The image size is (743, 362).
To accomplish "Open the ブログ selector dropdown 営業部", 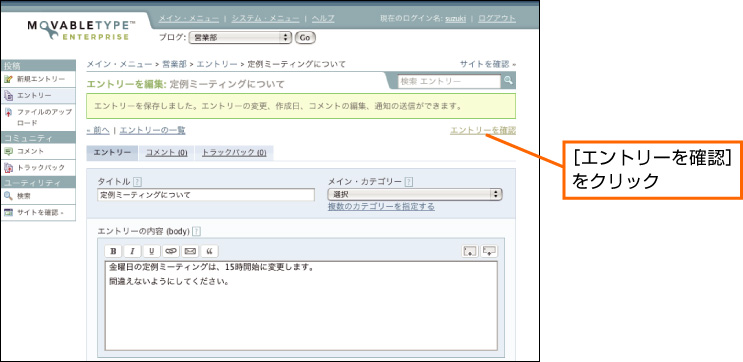I will point(240,38).
